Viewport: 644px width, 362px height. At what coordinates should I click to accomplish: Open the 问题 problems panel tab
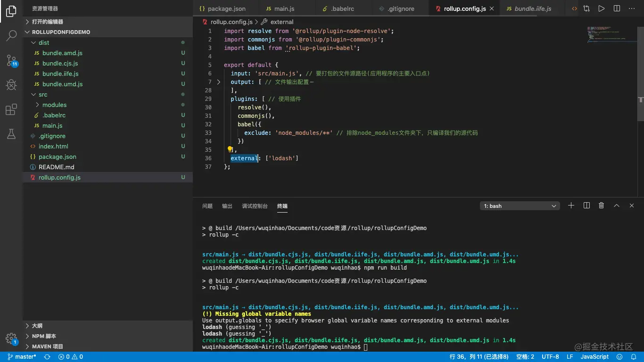[207, 206]
